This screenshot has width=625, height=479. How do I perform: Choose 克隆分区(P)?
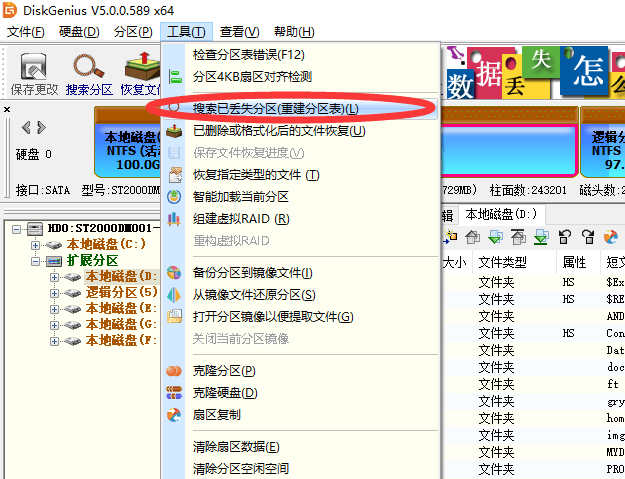click(224, 371)
